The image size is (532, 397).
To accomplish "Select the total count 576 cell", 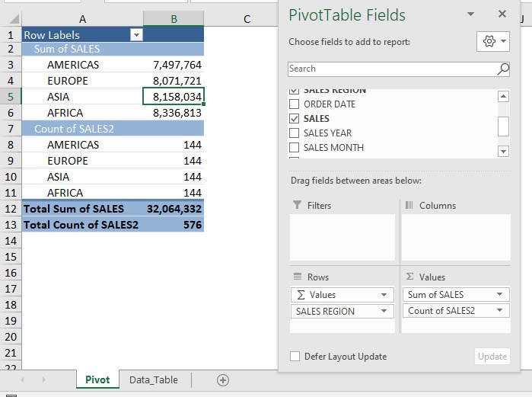I will click(x=174, y=225).
